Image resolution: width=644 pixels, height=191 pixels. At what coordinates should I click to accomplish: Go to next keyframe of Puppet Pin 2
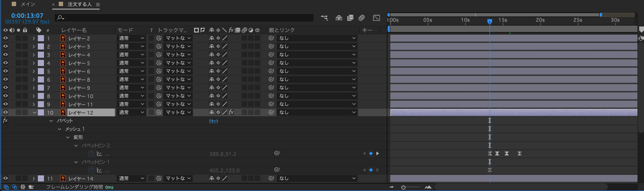coord(377,154)
